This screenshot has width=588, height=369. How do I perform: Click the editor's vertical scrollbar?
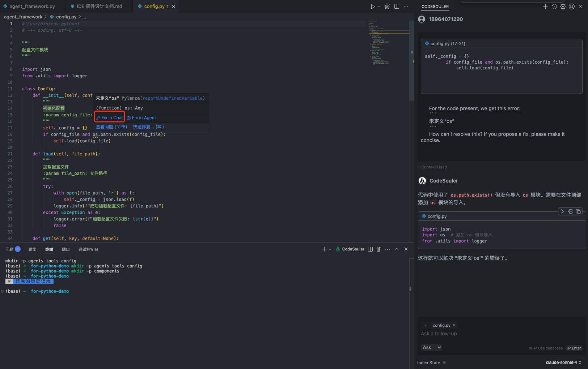tap(412, 61)
